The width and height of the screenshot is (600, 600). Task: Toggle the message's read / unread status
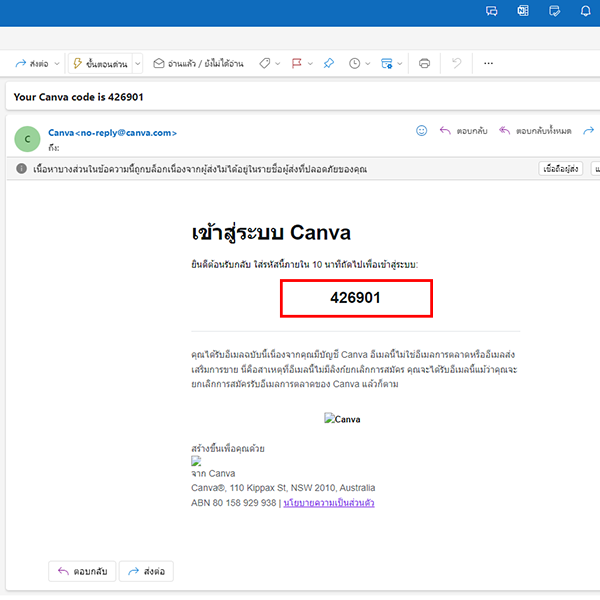pos(198,64)
